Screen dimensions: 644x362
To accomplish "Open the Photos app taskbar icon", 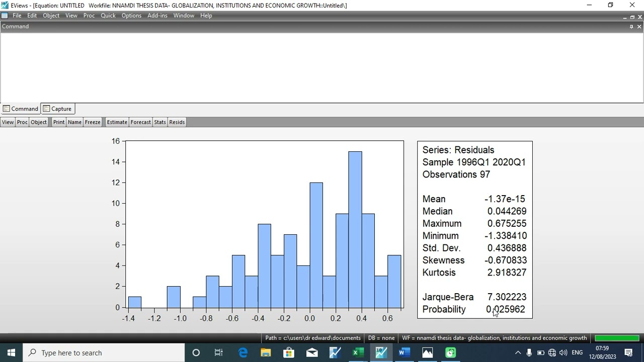I will point(427,353).
